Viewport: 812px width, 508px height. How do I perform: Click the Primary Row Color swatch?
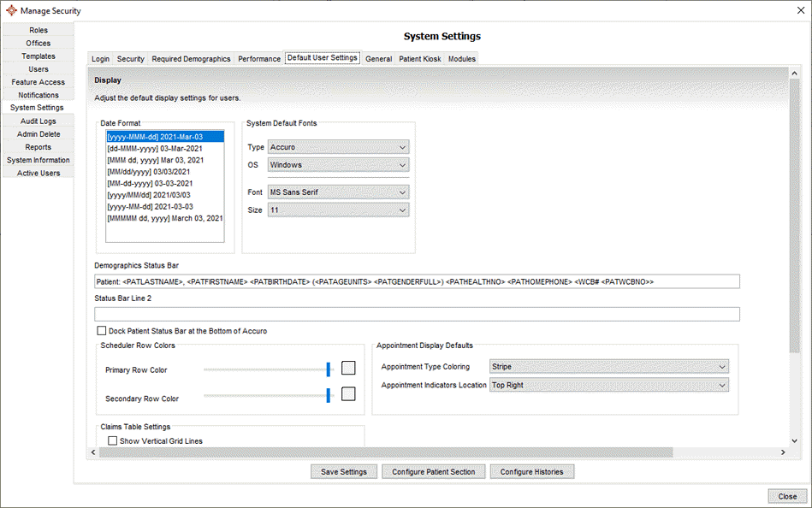348,369
